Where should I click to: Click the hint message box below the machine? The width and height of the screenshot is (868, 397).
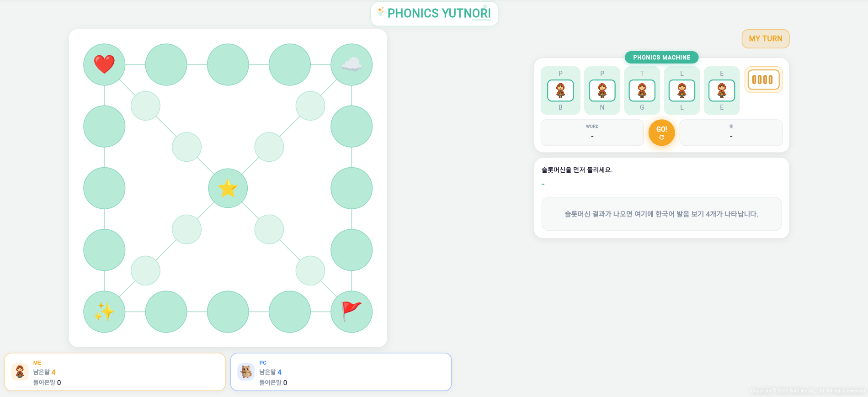pyautogui.click(x=661, y=214)
